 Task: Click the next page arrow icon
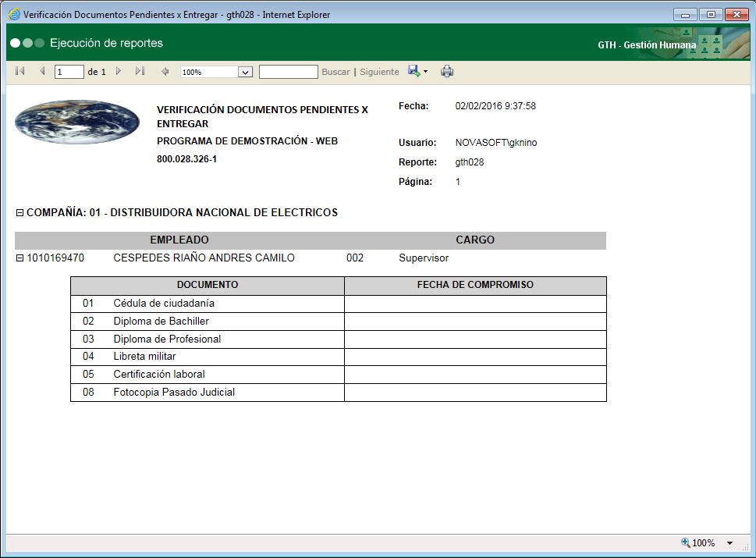(118, 71)
